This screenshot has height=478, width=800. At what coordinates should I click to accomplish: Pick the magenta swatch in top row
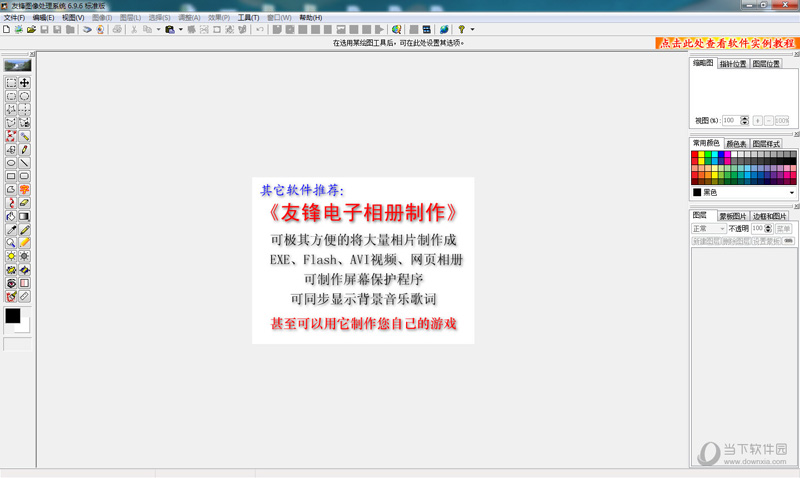[x=728, y=155]
